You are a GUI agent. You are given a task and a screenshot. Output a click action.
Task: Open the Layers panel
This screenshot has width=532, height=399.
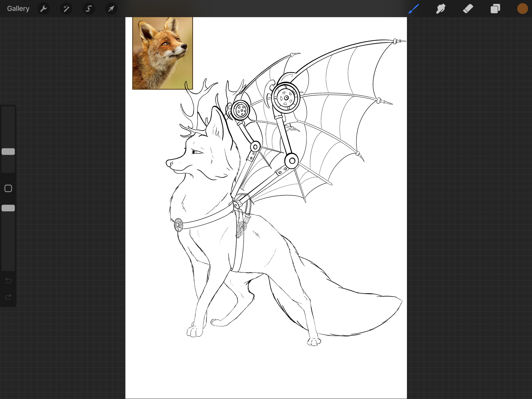pyautogui.click(x=495, y=9)
